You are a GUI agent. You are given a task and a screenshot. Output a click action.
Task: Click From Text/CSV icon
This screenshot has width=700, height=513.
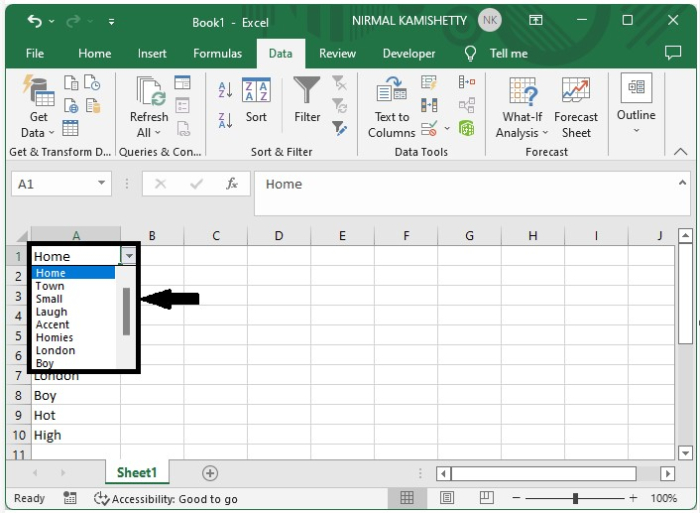tap(71, 83)
